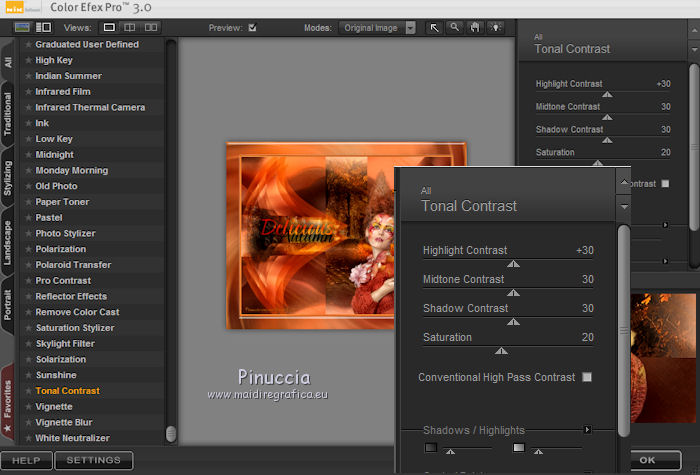The image size is (700, 475).
Task: Select the Tonal Contrast filter name
Action: pyautogui.click(x=67, y=391)
